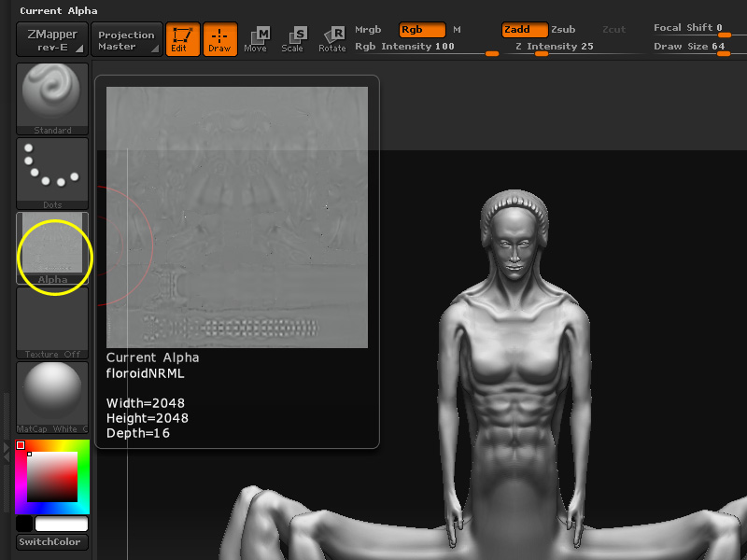Click the floroidNRML alpha preview image
This screenshot has height=560, width=747.
[236, 215]
